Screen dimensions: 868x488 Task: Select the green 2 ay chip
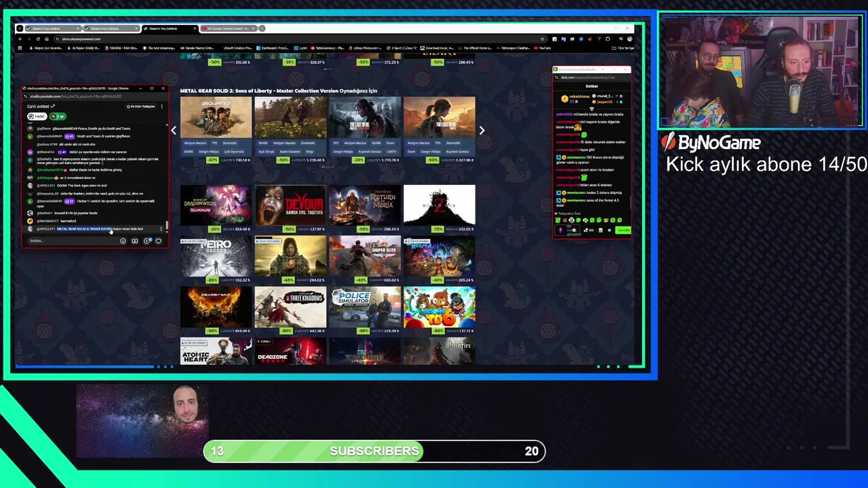coord(58,117)
